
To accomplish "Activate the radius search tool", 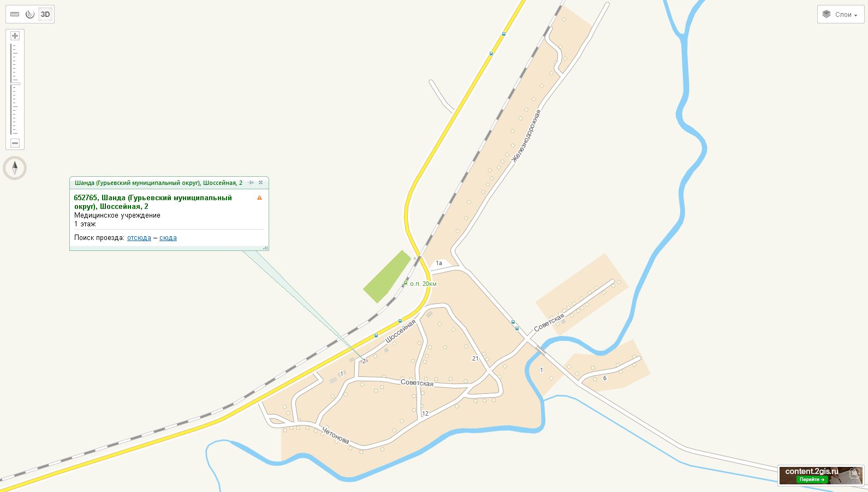I will [30, 14].
